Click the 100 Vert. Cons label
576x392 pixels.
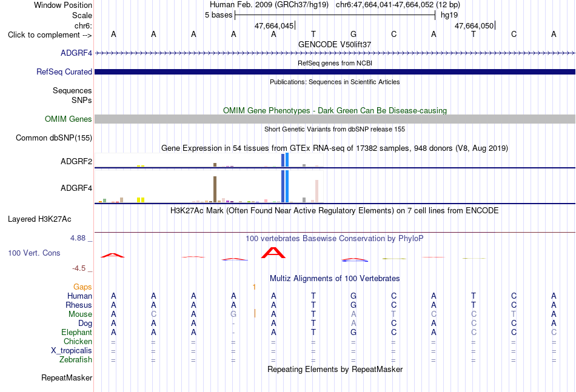pos(34,253)
